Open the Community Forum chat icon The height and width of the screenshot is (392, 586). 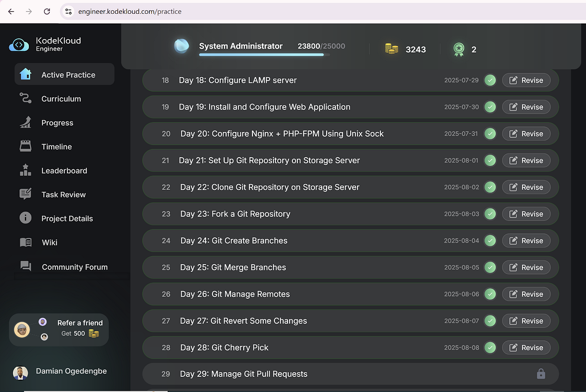click(25, 267)
